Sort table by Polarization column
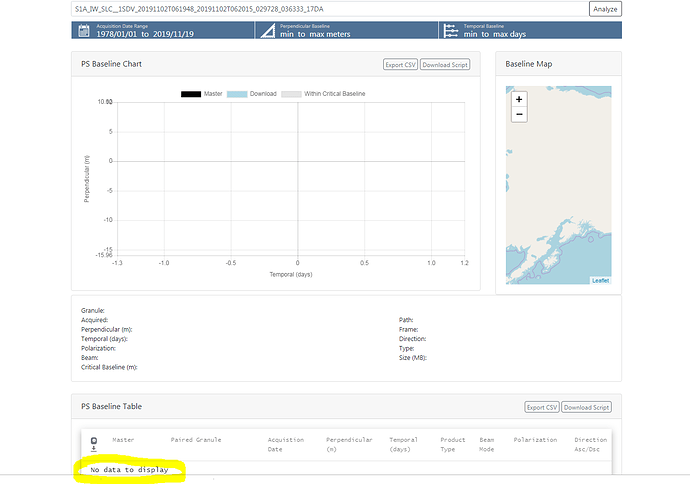690x484 pixels. 535,440
